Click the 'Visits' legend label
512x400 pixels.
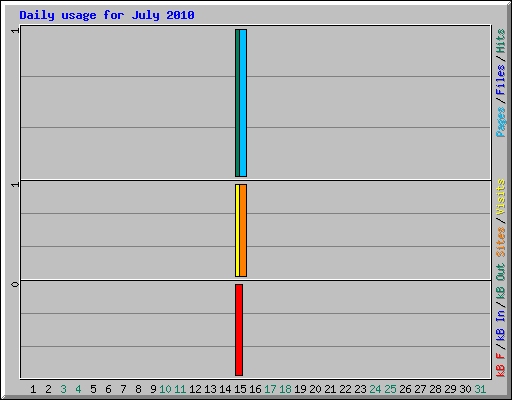500,197
